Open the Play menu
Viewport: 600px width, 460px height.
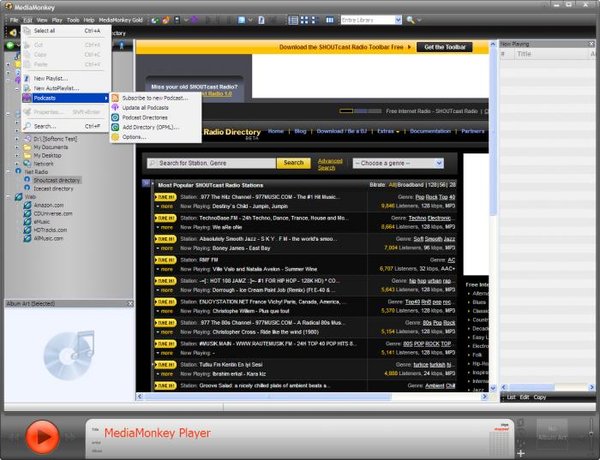click(57, 20)
